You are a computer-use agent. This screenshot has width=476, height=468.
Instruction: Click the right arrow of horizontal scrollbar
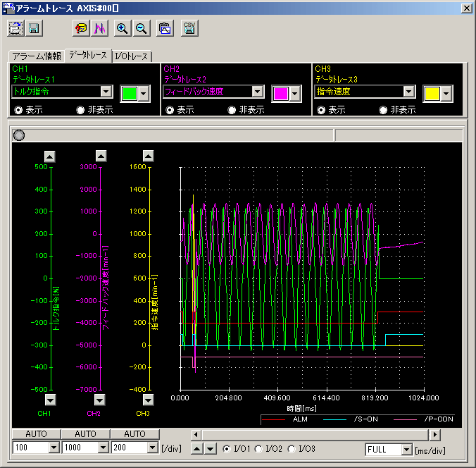coord(435,435)
